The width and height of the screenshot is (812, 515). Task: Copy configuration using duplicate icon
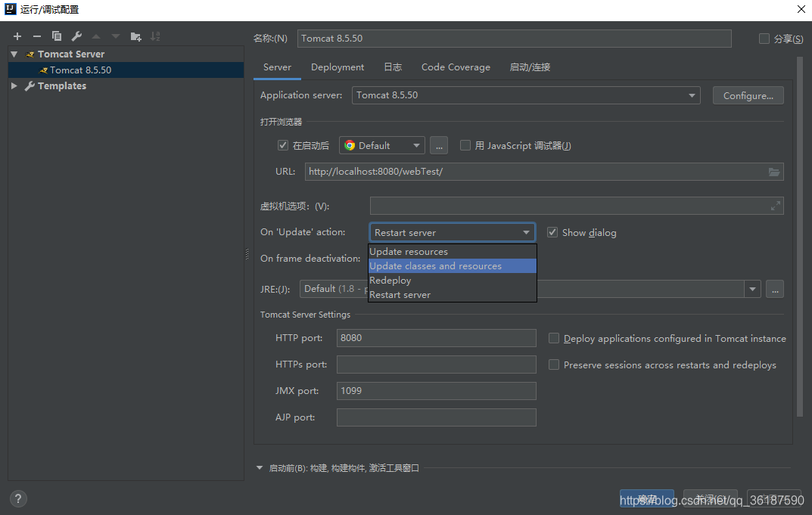pyautogui.click(x=57, y=36)
